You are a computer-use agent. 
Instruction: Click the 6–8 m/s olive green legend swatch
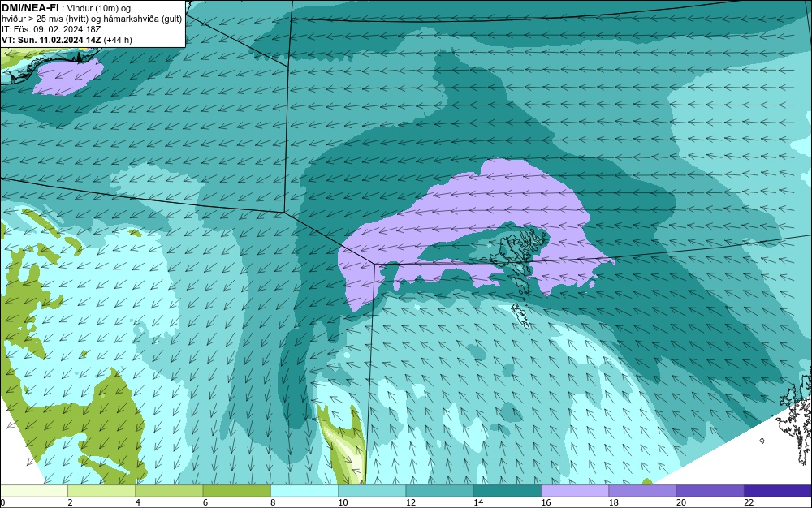[x=236, y=491]
